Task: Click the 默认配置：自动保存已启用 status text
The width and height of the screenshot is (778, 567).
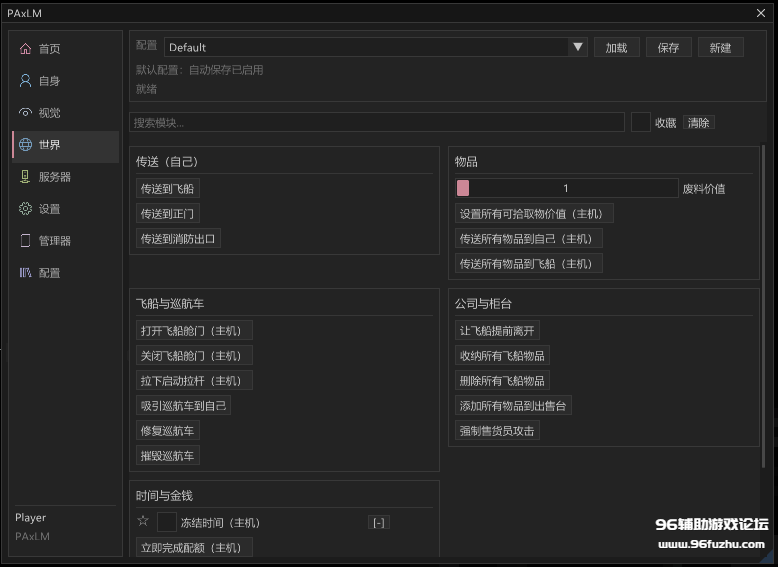Action: 199,70
